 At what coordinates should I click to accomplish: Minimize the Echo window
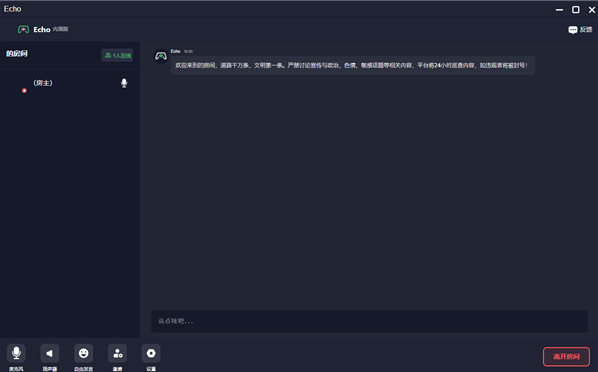pyautogui.click(x=559, y=10)
